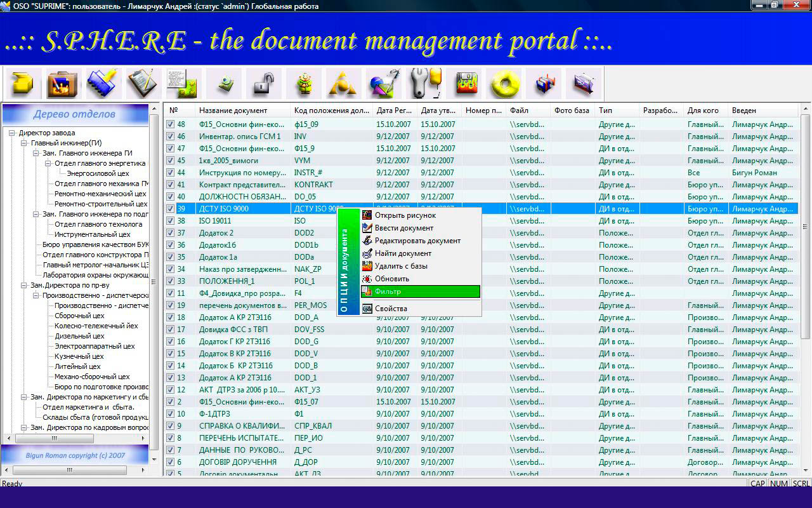Screen dimensions: 812x508
Task: Select the yellow ring toolbar icon
Action: coord(505,83)
